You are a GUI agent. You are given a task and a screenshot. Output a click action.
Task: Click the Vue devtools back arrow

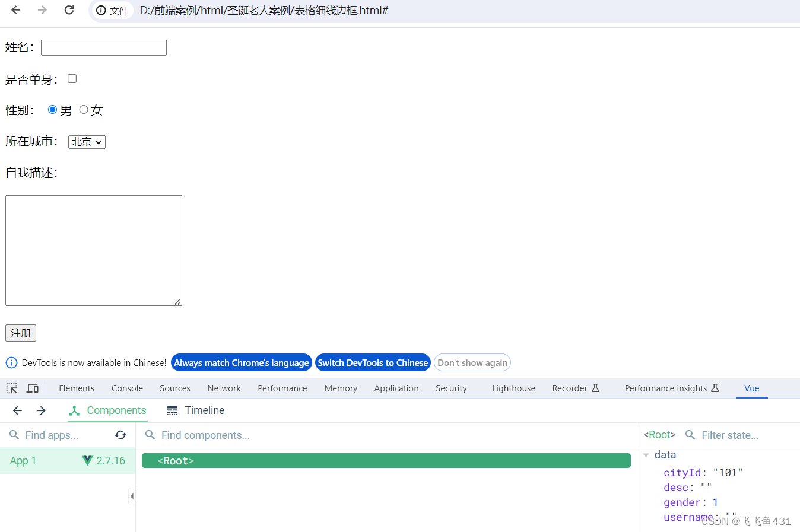click(17, 410)
